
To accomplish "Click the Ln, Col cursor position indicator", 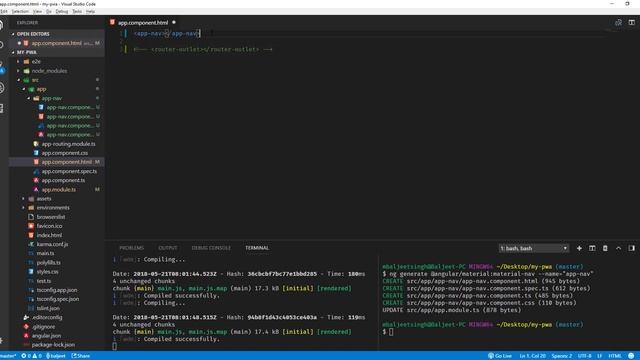I will pos(532,356).
